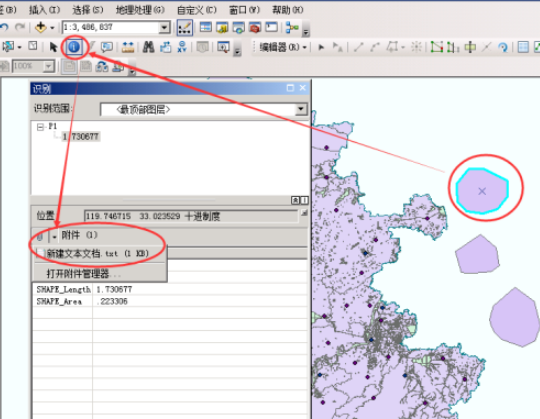Click the Add Data icon

click(x=41, y=27)
